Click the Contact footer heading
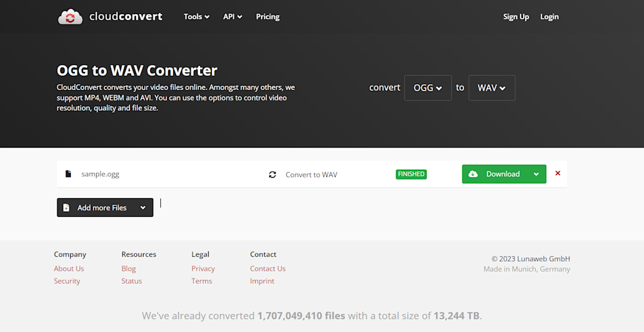Screen dimensions: 644x332 tap(263, 254)
